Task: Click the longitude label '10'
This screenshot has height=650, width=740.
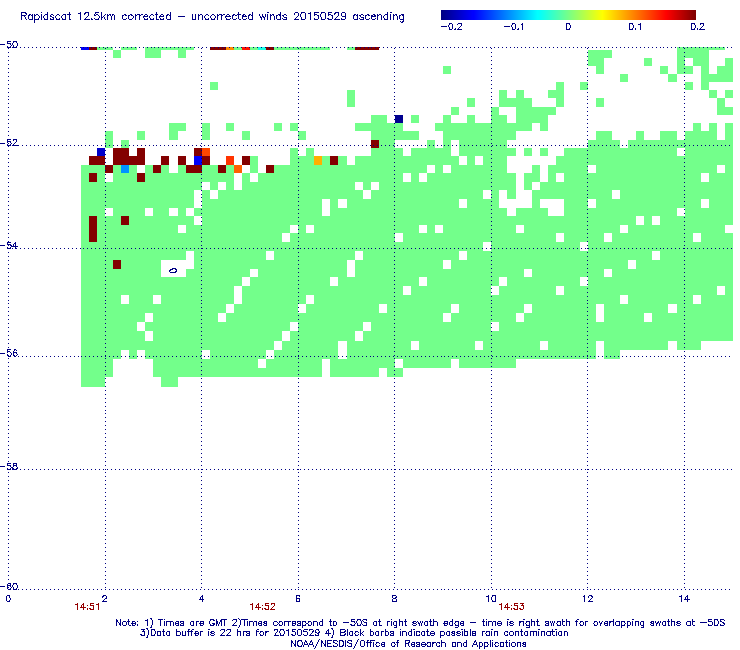Action: pos(491,599)
